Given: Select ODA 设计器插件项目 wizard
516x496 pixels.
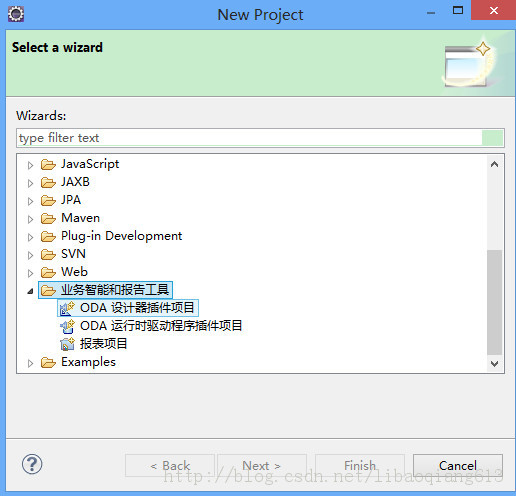Looking at the screenshot, I should 137,308.
